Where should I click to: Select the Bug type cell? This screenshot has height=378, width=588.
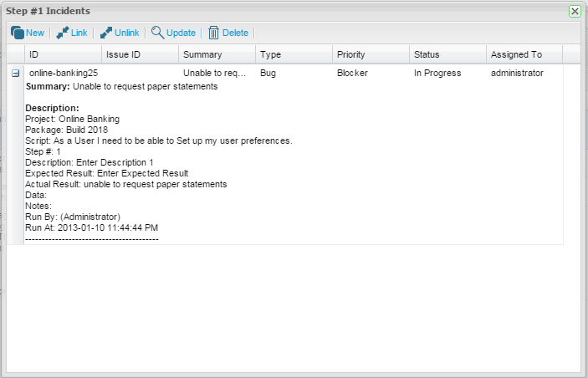point(268,74)
